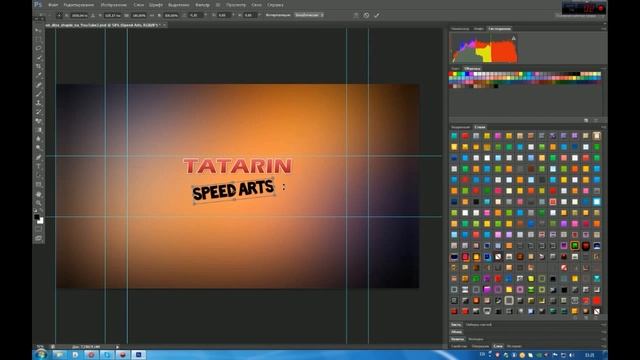Switch to the Стили tab
This screenshot has width=640, height=360.
[480, 127]
